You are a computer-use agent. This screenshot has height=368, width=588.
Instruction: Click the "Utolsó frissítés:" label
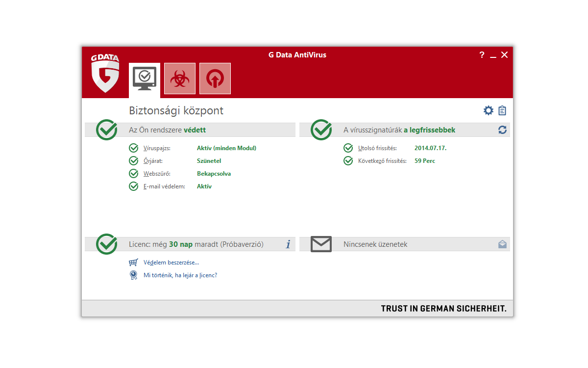click(377, 148)
